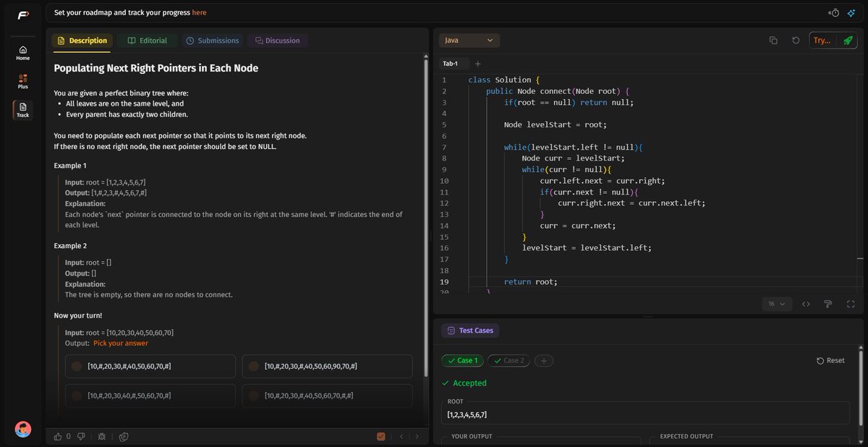868x447 pixels.
Task: Like the problem with thumbs up
Action: click(58, 436)
